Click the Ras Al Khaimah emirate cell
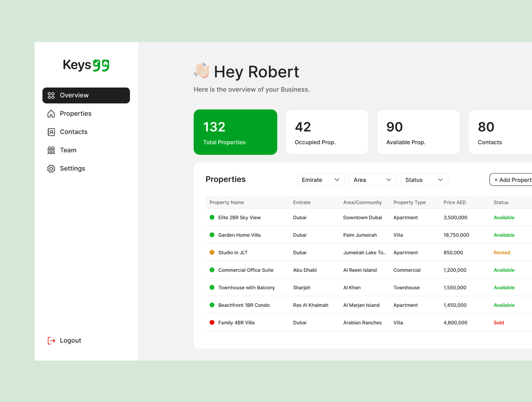 311,305
